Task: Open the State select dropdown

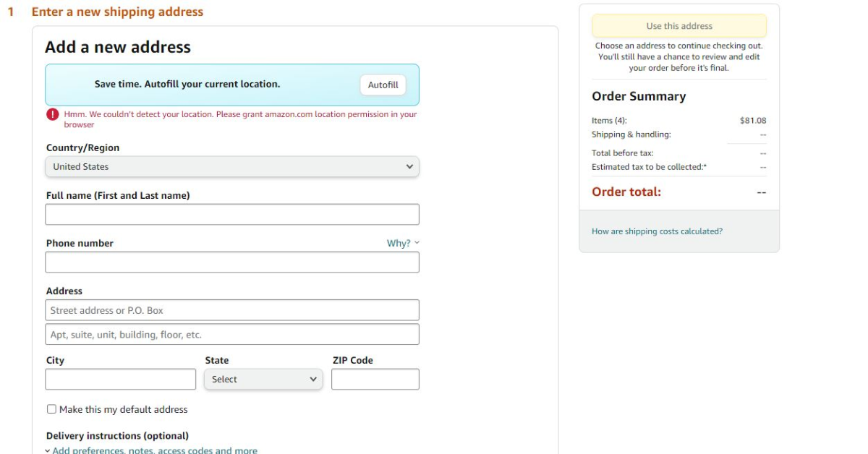Action: 263,380
